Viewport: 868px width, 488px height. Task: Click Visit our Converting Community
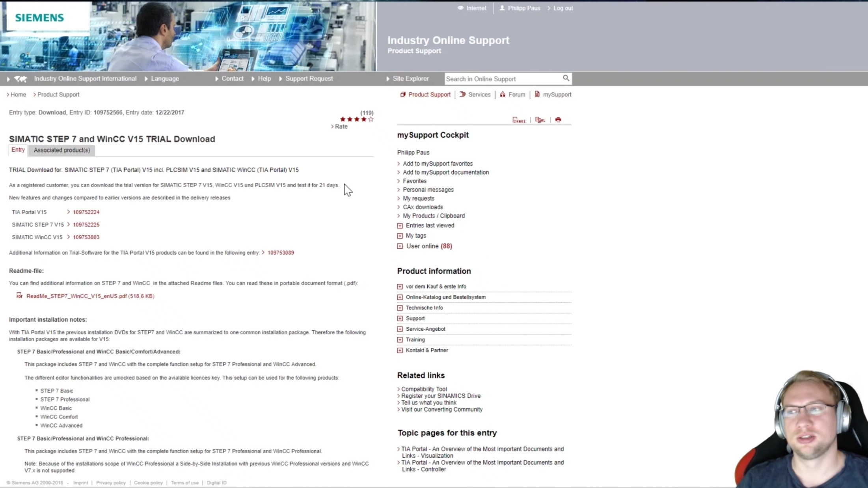point(442,409)
